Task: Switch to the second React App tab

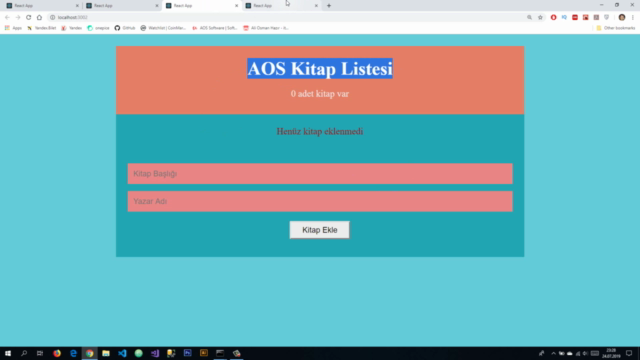Action: [121, 6]
